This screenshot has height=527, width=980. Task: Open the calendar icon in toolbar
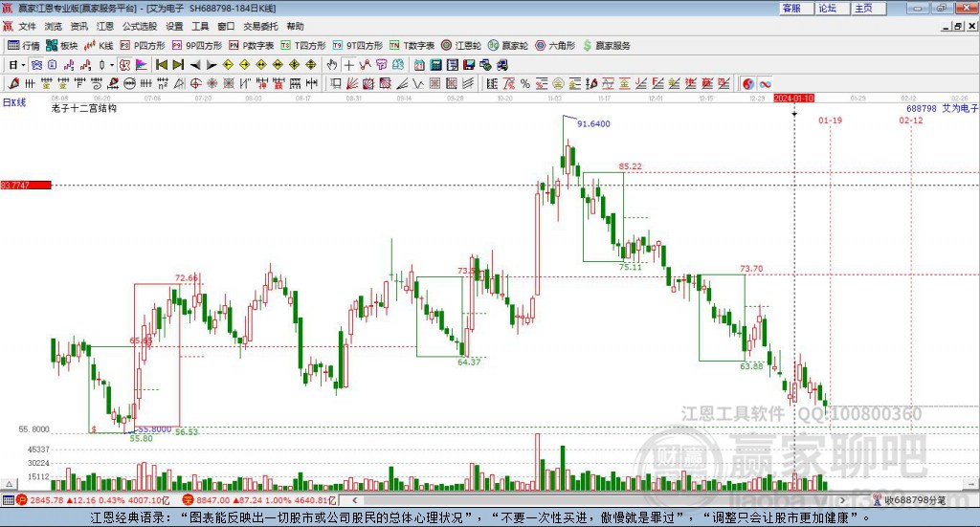pos(419,65)
